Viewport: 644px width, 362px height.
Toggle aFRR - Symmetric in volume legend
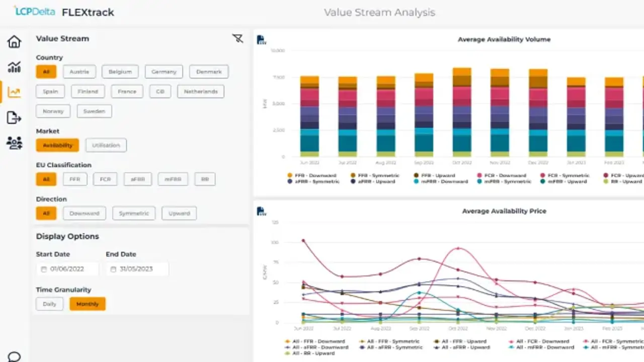(x=313, y=182)
